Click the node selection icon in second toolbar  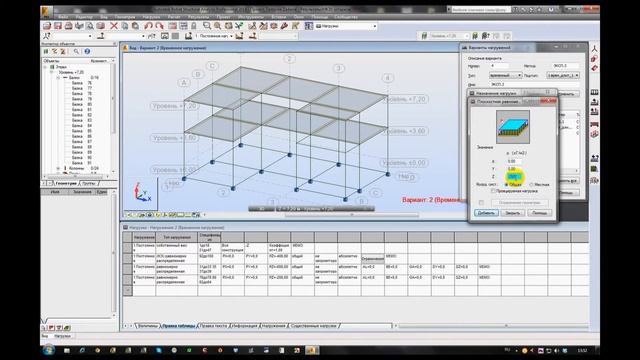pos(47,36)
